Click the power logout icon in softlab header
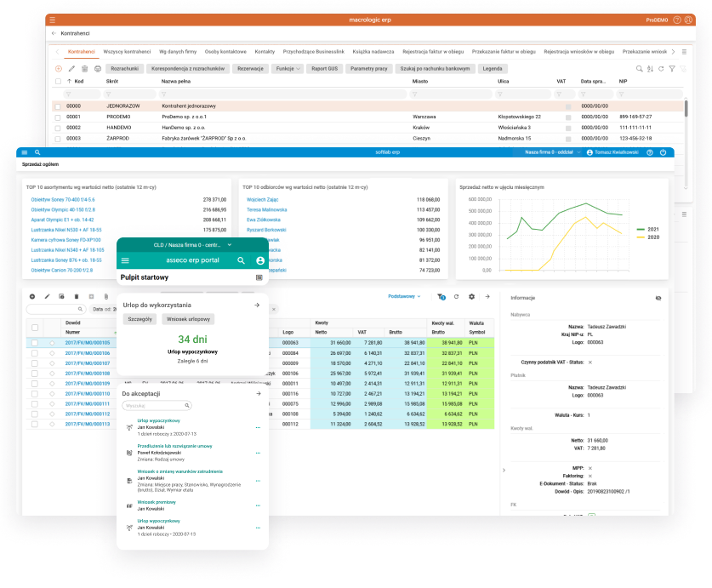This screenshot has height=588, width=712. (663, 152)
